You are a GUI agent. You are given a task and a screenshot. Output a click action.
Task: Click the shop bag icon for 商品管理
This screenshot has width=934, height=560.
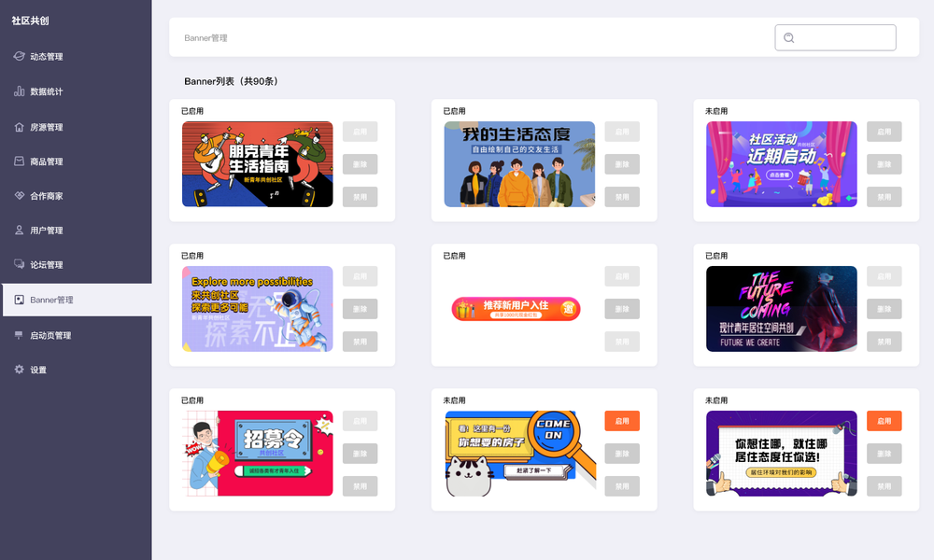[x=19, y=161]
